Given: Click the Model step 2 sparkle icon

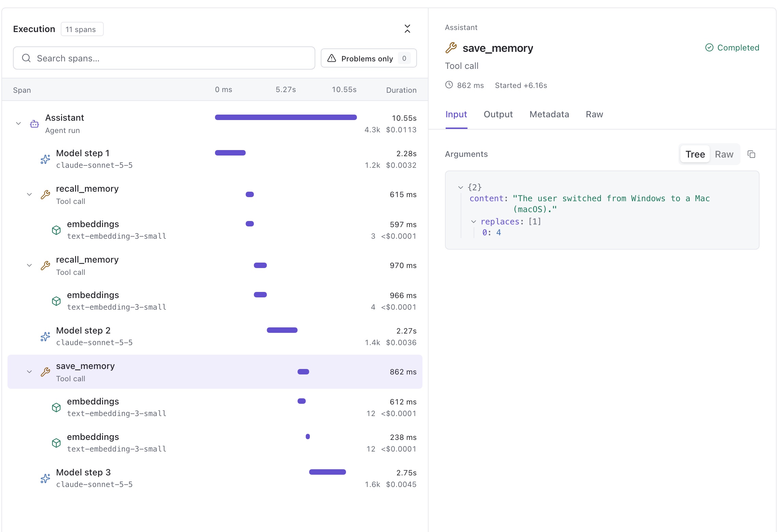Looking at the screenshot, I should tap(45, 337).
